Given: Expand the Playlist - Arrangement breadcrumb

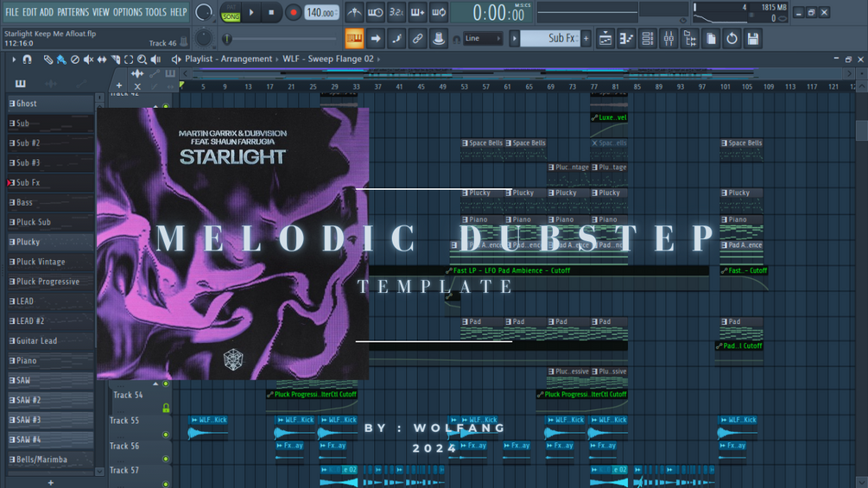Looking at the screenshot, I should click(x=228, y=59).
